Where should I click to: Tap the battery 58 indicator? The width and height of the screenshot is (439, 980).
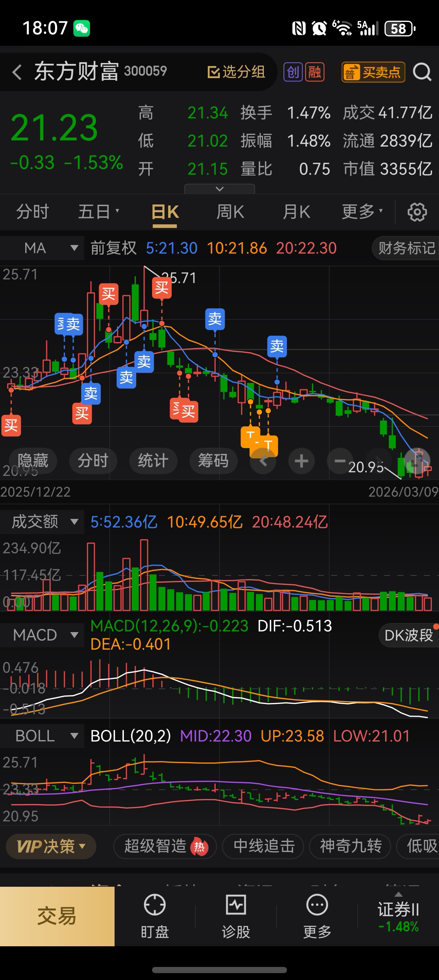pos(400,29)
